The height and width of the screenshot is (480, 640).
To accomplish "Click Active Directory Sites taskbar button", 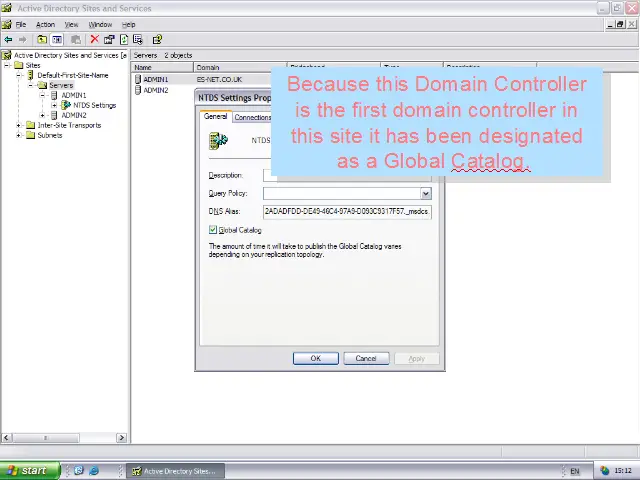I will tap(176, 471).
